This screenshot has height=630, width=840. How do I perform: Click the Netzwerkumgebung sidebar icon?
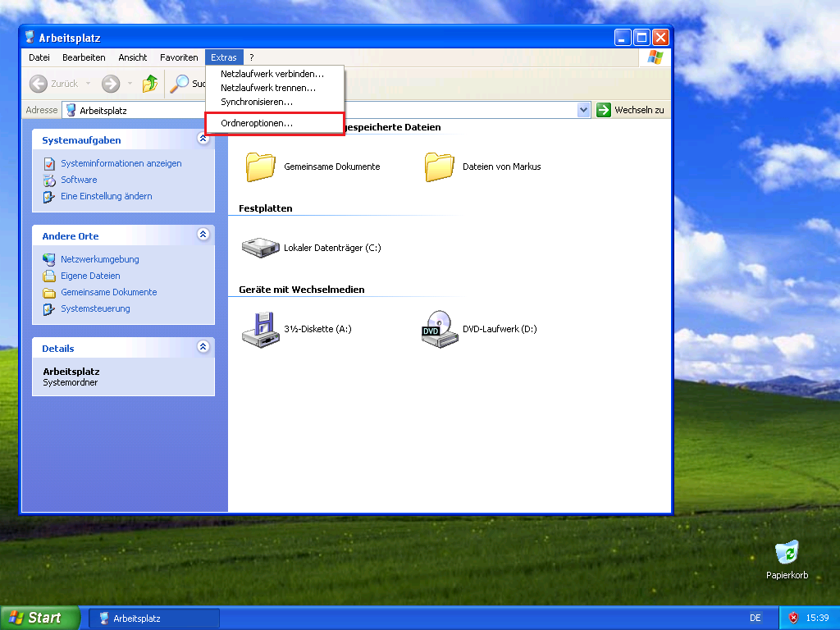coord(49,259)
